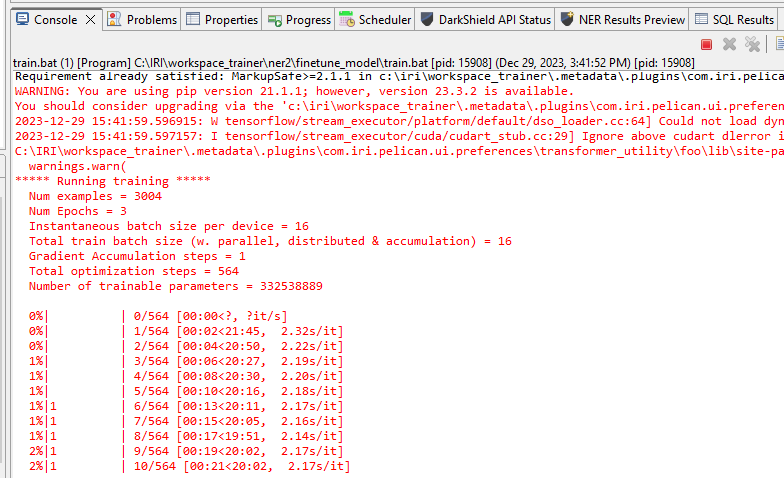Screen dimensions: 784x478
Task: Click the 5/564 progress line
Action: click(x=186, y=392)
